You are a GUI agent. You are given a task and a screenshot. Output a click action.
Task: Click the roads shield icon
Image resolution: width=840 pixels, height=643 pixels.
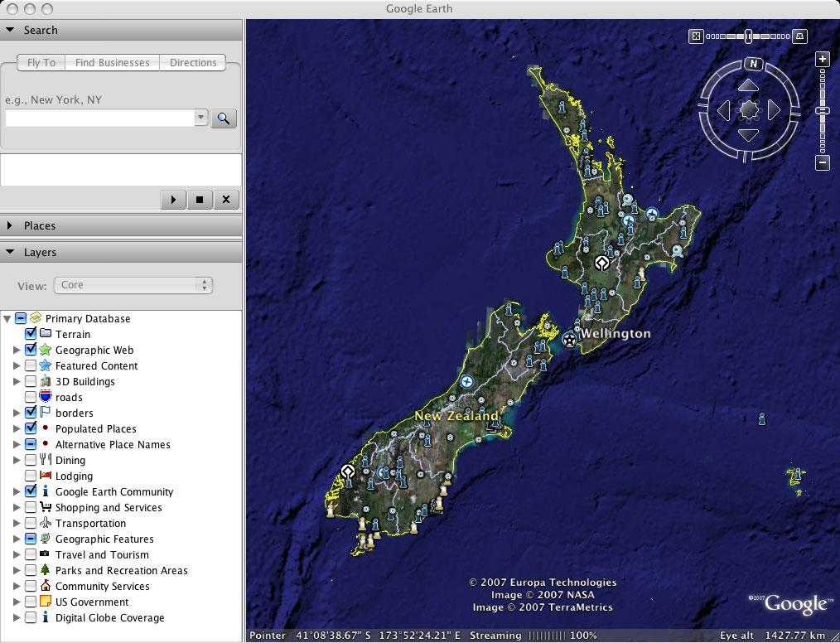[x=46, y=397]
